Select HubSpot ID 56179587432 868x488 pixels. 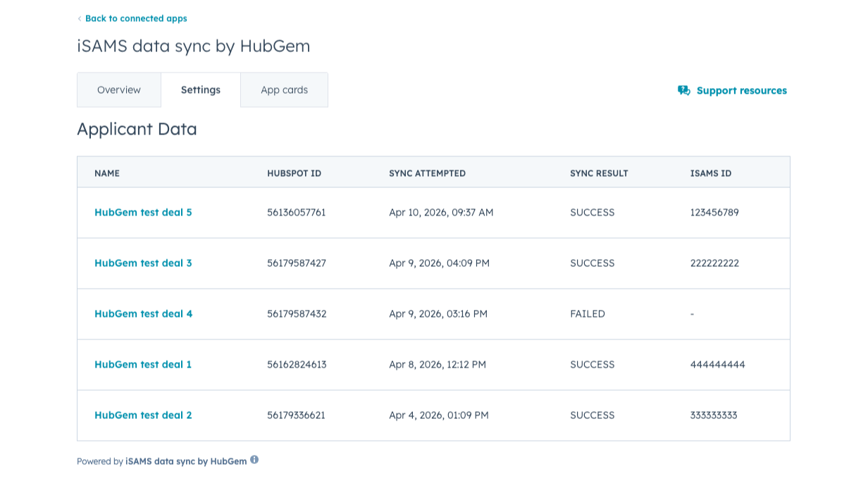click(297, 313)
